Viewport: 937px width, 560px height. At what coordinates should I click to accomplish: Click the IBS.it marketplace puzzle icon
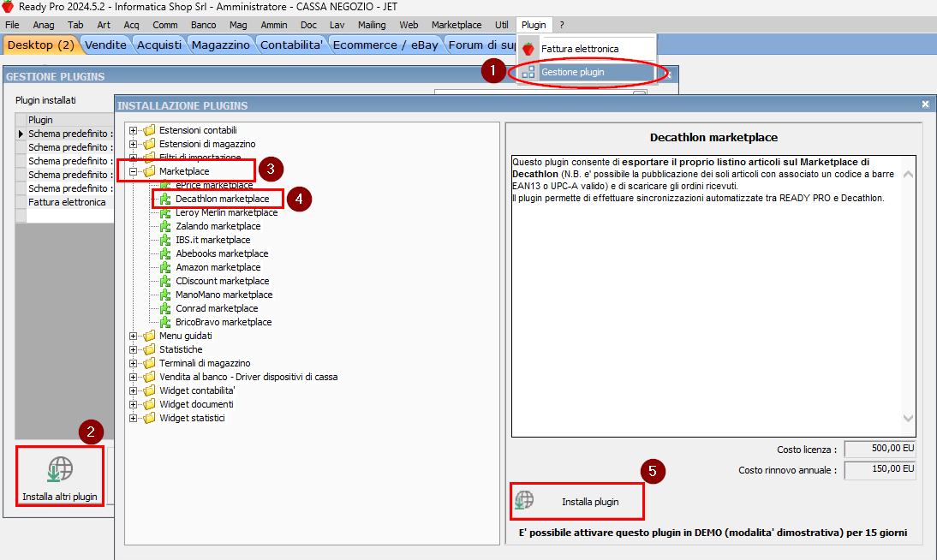click(x=165, y=240)
